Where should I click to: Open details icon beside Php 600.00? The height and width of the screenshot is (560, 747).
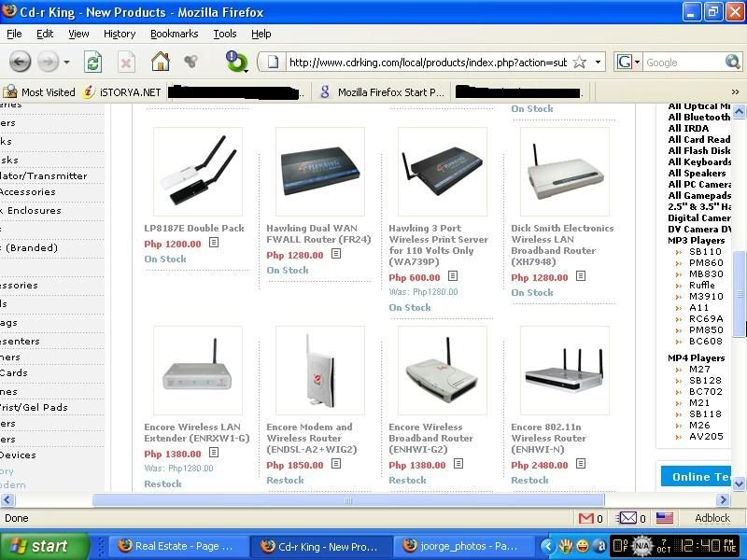[453, 275]
